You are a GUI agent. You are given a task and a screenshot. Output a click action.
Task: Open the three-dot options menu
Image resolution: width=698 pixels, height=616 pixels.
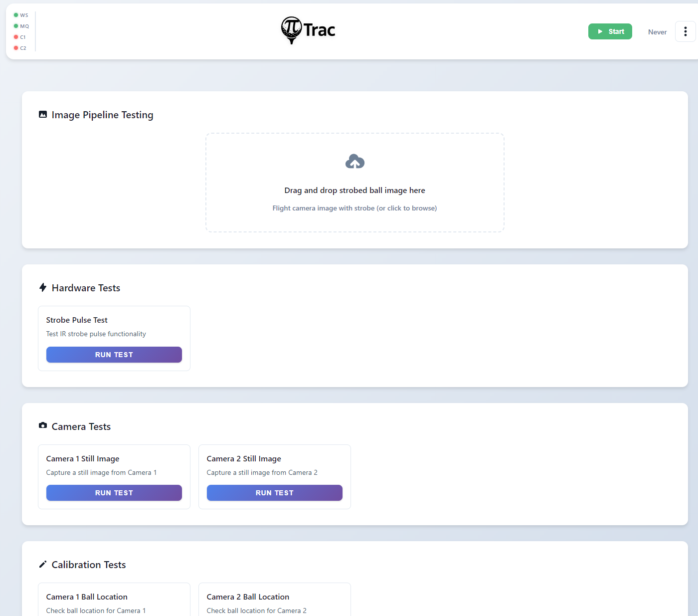pos(686,31)
